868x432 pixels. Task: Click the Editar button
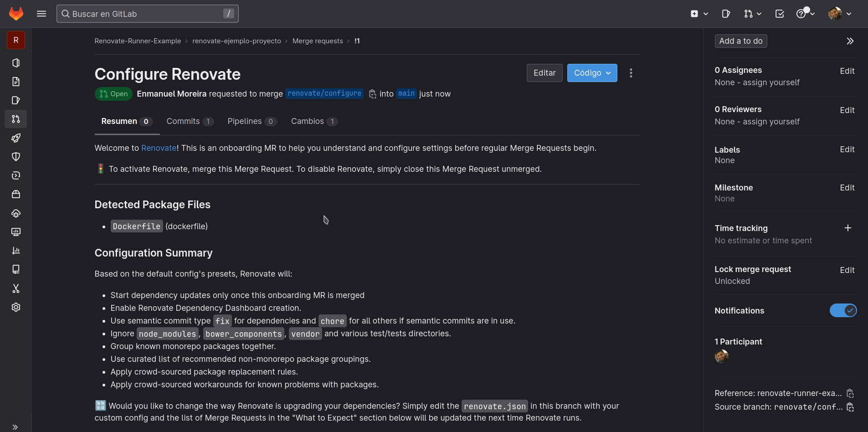(544, 73)
